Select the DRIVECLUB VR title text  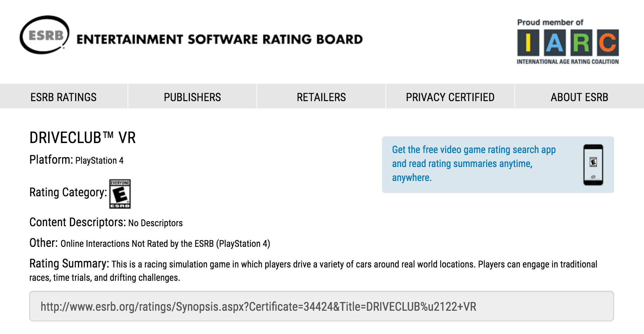point(82,138)
